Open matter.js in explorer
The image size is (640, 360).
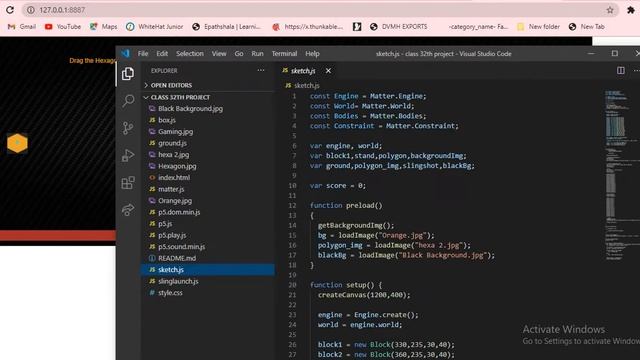208,189
